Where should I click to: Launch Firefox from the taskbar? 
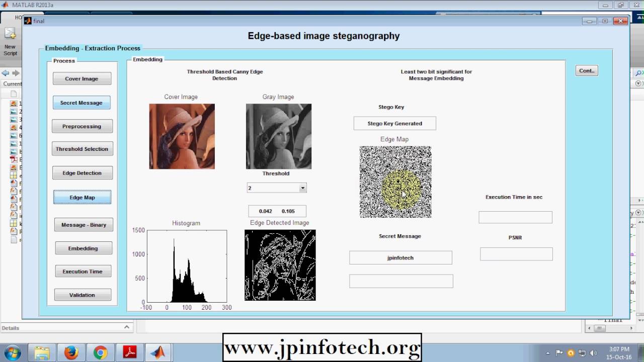[x=71, y=353]
